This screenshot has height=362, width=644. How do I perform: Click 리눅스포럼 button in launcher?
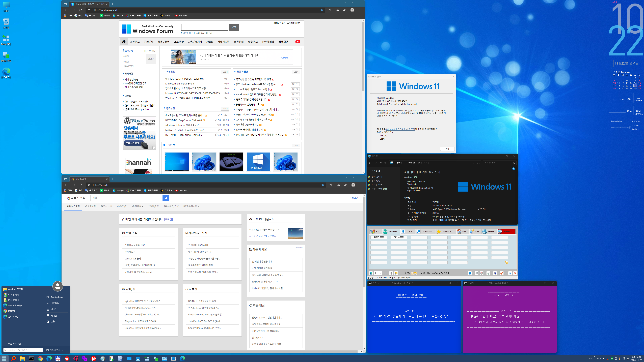click(x=399, y=237)
